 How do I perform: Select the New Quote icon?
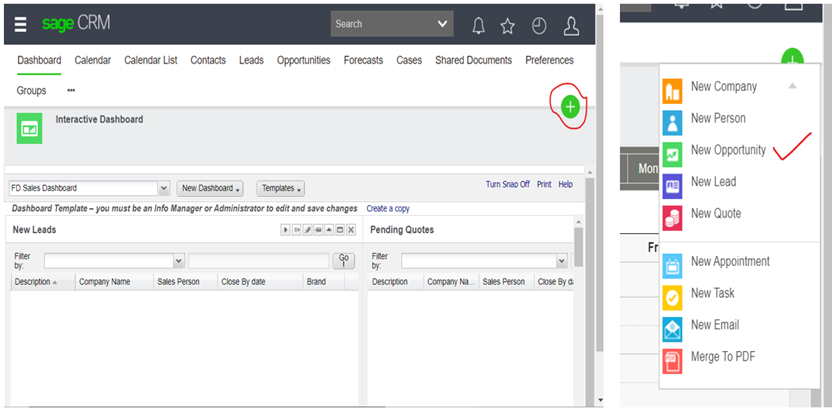tap(673, 215)
